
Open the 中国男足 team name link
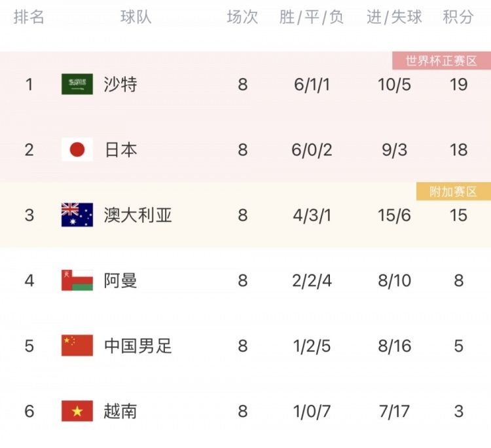137,346
